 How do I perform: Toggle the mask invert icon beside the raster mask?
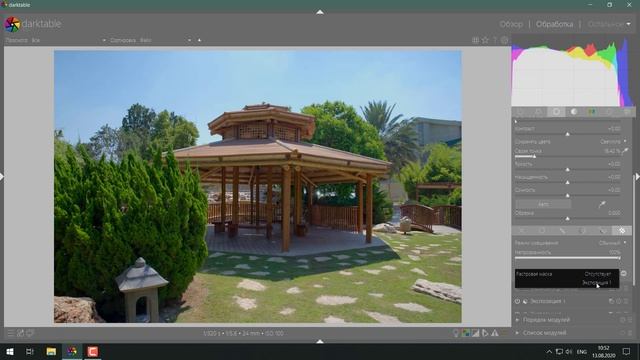[x=624, y=273]
